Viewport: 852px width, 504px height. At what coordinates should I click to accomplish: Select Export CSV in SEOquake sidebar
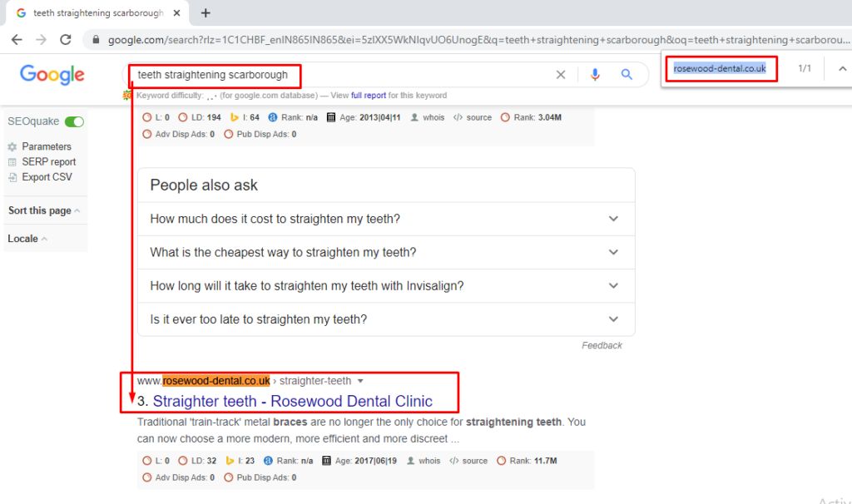tap(47, 177)
